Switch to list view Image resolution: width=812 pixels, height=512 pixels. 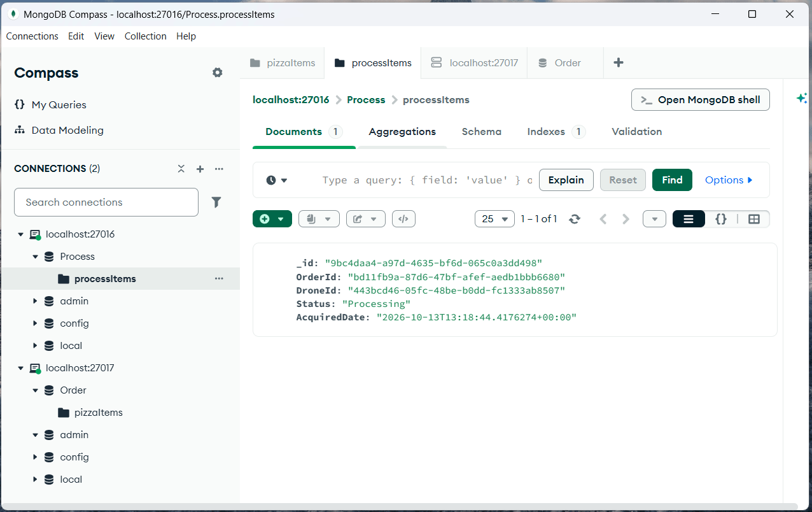(x=689, y=219)
